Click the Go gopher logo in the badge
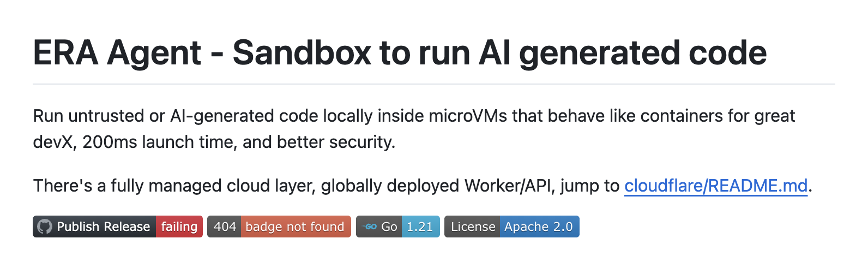Image resolution: width=868 pixels, height=274 pixels. pyautogui.click(x=371, y=227)
